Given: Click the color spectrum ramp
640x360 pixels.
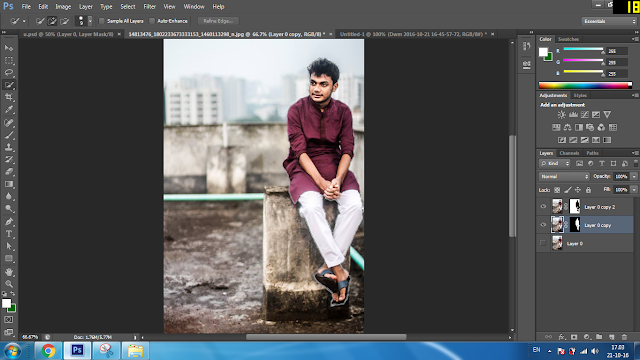Looking at the screenshot, I should pyautogui.click(x=585, y=85).
